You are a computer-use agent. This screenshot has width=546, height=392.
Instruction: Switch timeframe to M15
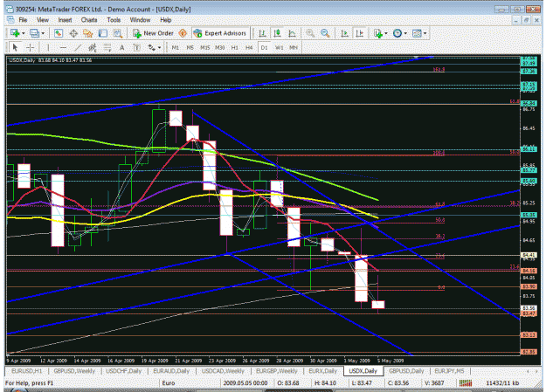204,47
